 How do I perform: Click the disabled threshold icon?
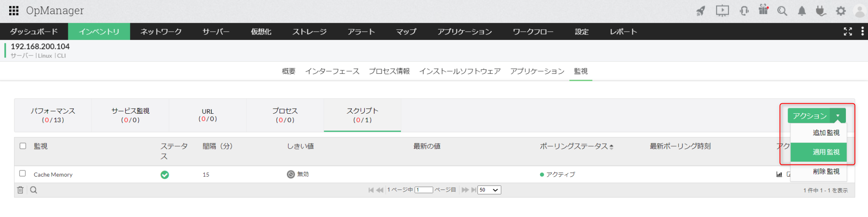pos(291,174)
